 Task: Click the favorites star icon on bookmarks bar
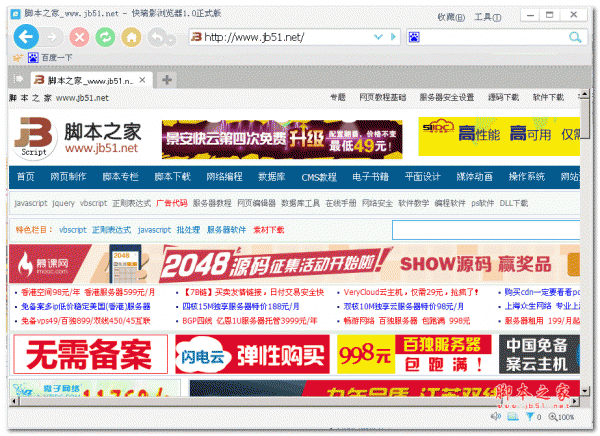(x=18, y=58)
